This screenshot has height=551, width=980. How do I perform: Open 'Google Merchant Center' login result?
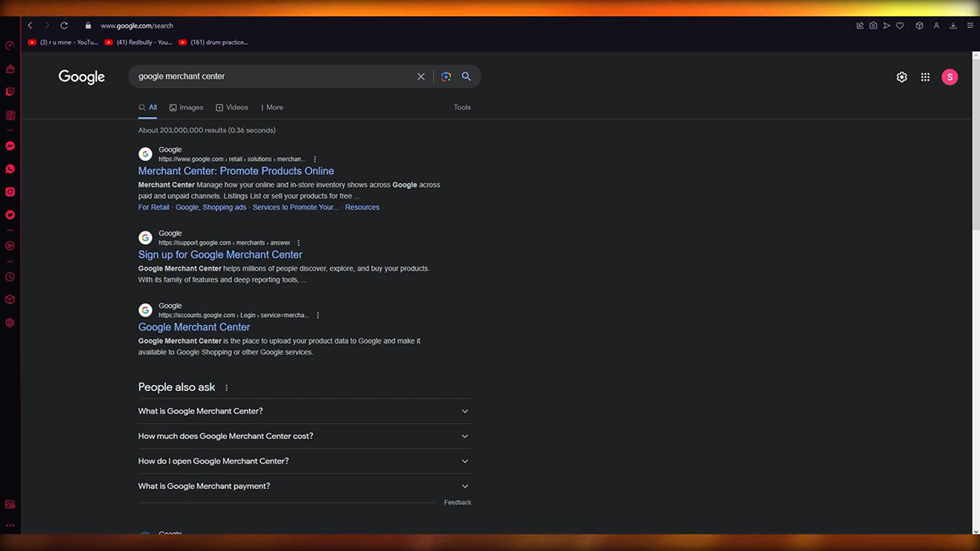point(194,327)
